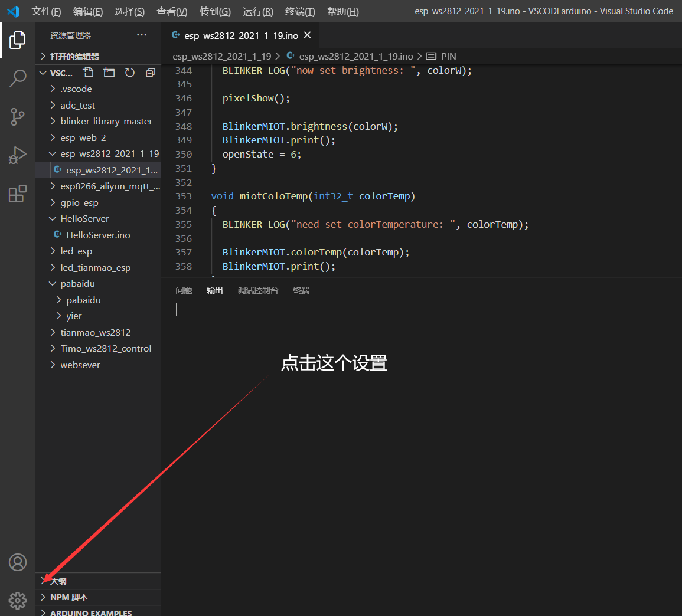Switch to the 调试控制台 panel tab
682x616 pixels.
[258, 290]
